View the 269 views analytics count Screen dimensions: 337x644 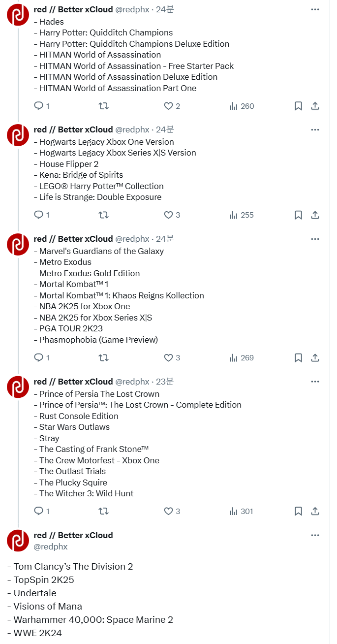242,357
